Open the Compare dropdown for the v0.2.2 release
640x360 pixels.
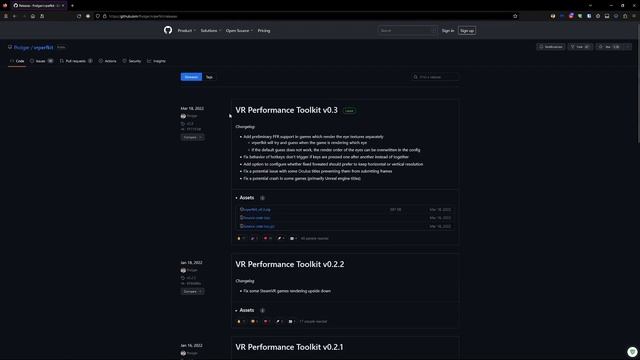(x=192, y=291)
